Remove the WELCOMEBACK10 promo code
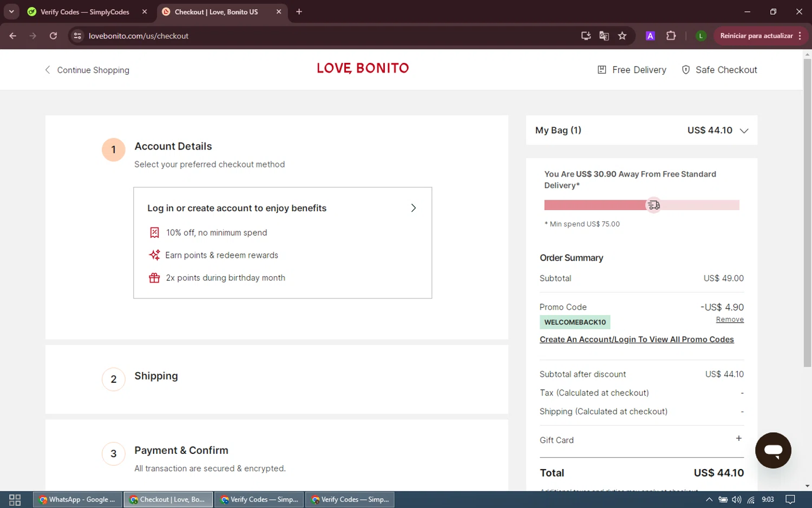The width and height of the screenshot is (812, 508). [730, 320]
